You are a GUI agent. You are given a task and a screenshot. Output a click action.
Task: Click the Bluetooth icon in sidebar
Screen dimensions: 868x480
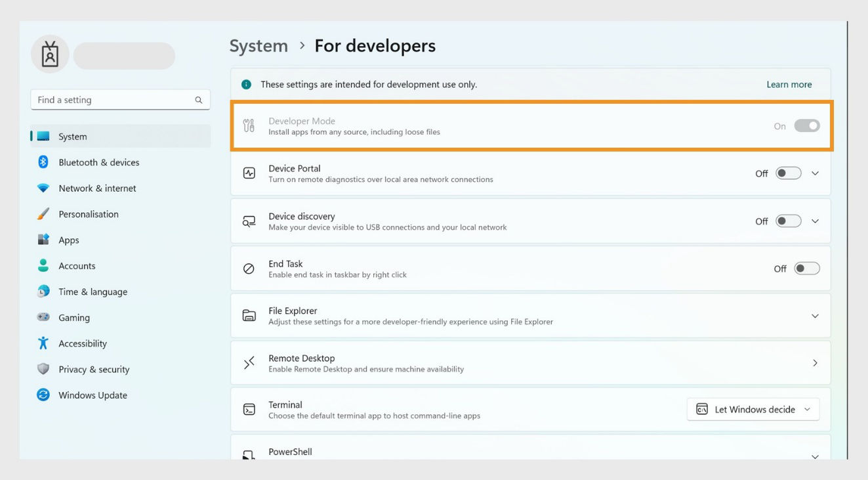click(x=43, y=162)
